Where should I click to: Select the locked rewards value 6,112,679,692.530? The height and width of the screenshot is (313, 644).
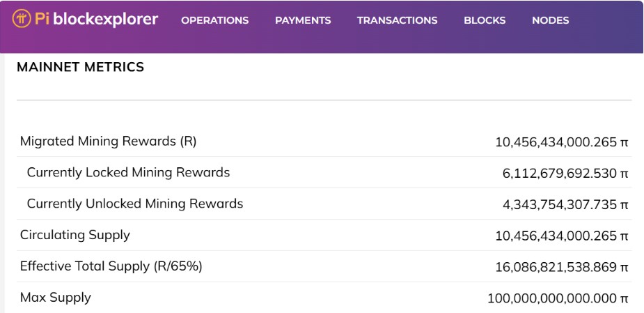(565, 174)
